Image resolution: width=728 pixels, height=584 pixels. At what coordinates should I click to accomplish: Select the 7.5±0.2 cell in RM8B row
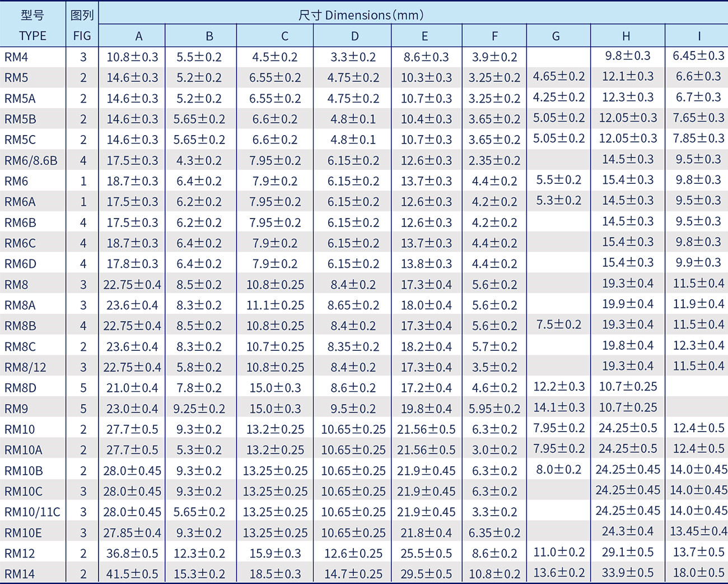coord(558,325)
